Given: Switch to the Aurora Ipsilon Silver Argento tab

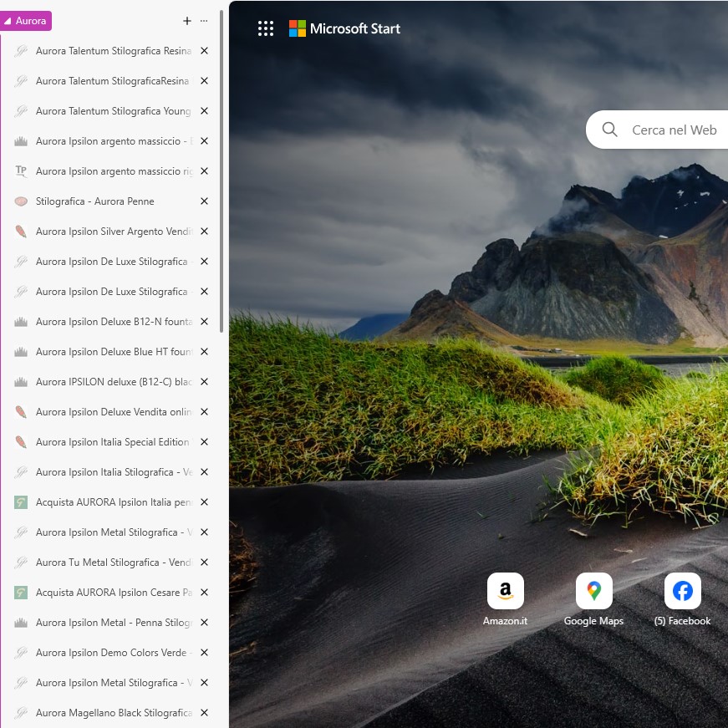Looking at the screenshot, I should [113, 232].
